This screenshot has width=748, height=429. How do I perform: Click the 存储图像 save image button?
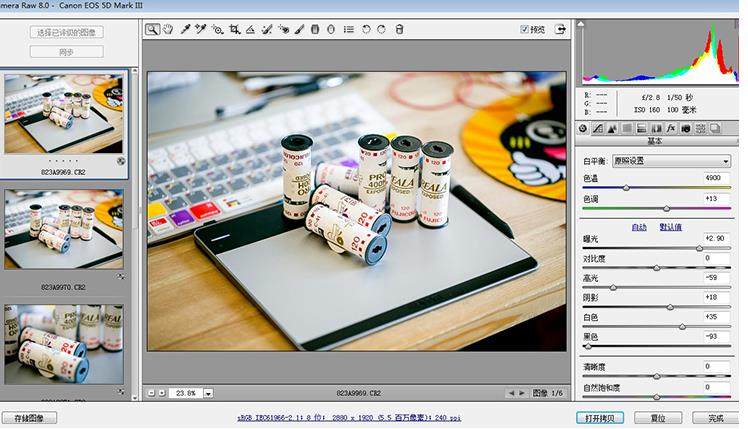click(29, 418)
